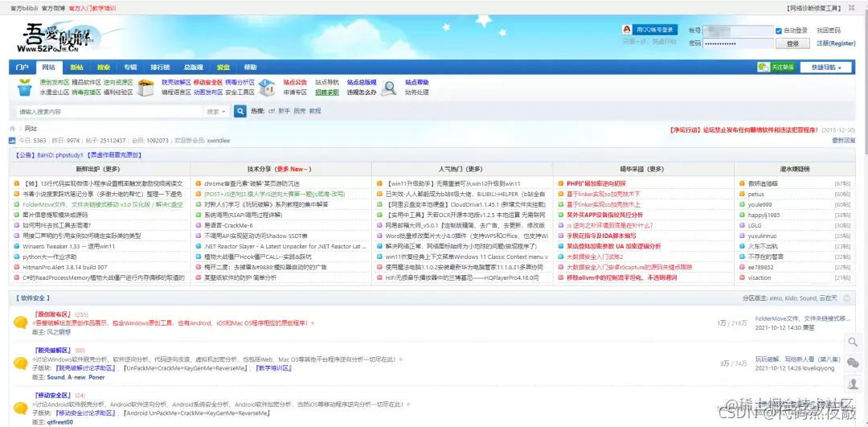This screenshot has height=427, width=868.
Task: Click the hot search term 脱壳
Action: point(299,111)
